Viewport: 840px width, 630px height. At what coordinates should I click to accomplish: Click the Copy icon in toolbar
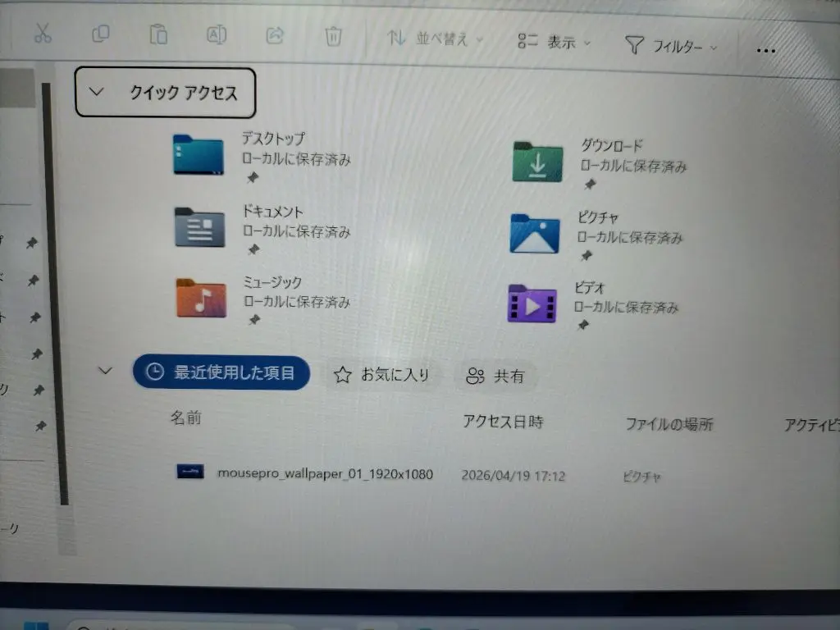[x=100, y=34]
